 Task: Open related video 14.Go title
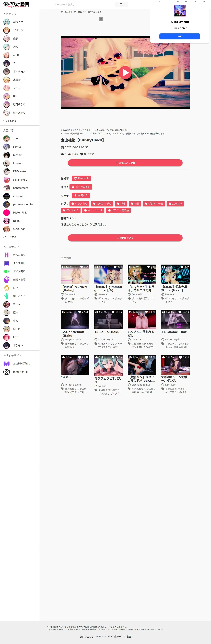point(66,377)
